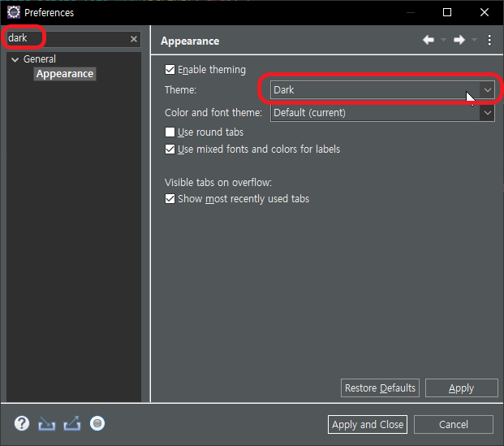Close the Preferences window
This screenshot has height=446, width=504.
[485, 12]
